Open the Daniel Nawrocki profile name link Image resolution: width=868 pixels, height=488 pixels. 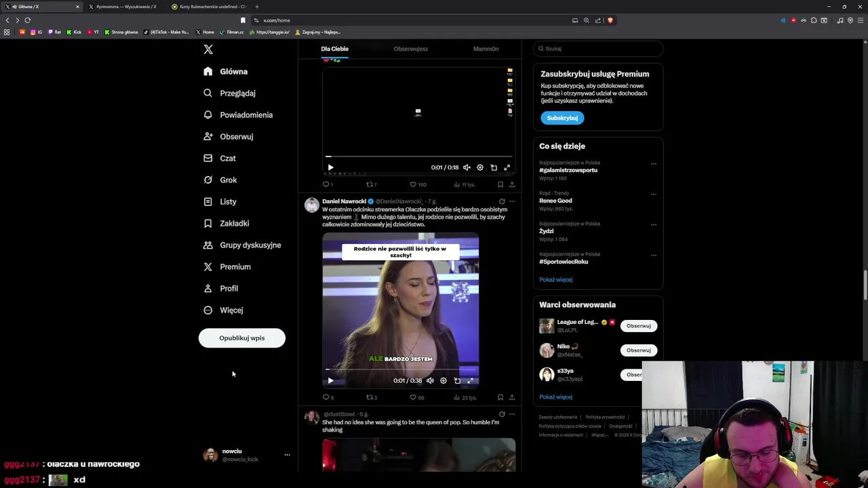coord(344,201)
